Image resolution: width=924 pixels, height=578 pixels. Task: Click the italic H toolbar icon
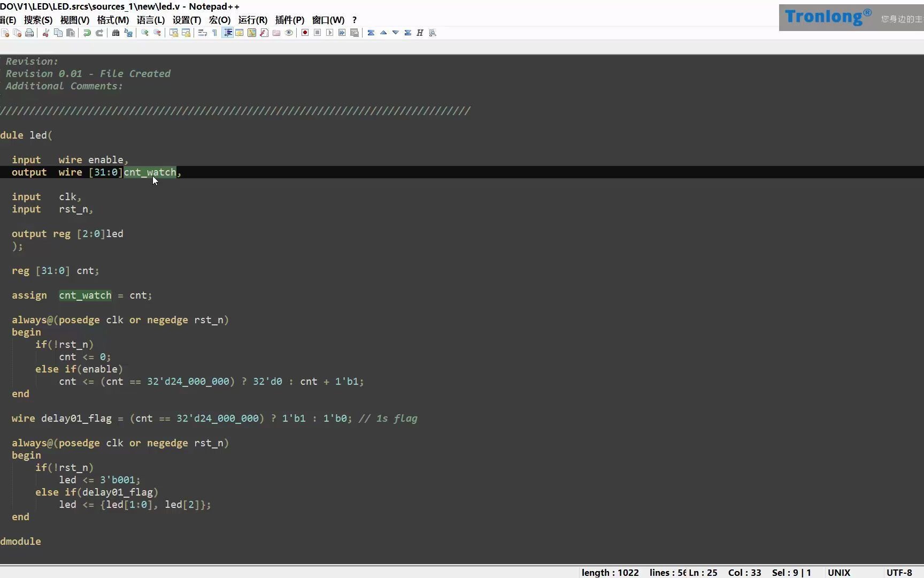click(420, 33)
